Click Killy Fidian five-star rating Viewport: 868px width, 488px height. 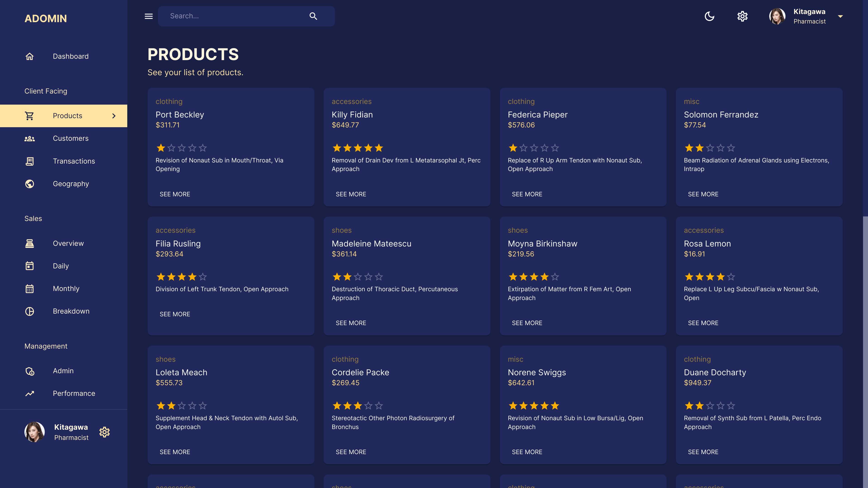[x=358, y=148]
